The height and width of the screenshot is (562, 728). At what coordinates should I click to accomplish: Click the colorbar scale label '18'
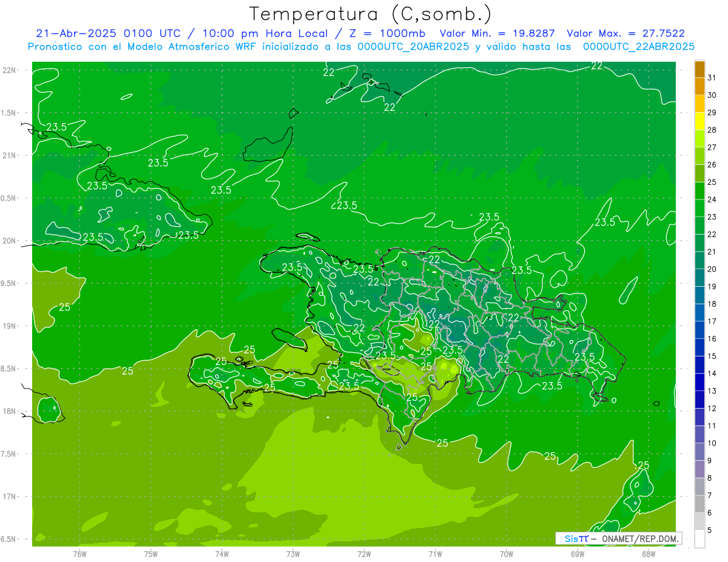click(x=712, y=304)
